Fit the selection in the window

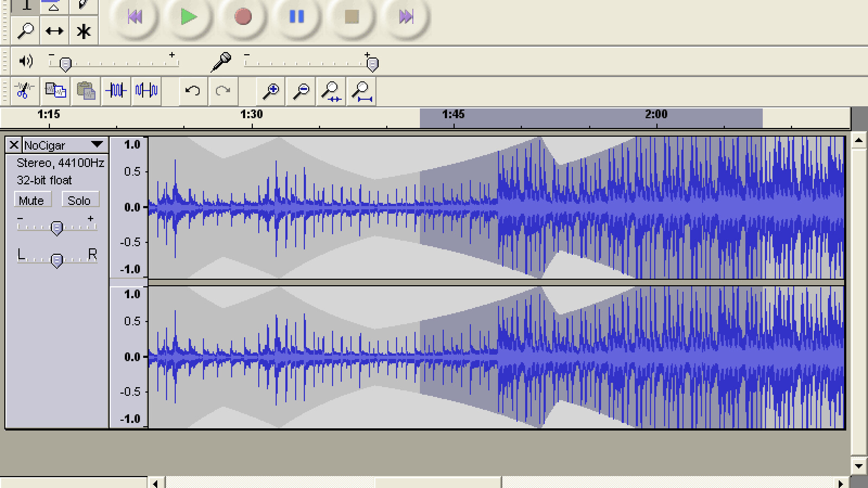tap(331, 91)
